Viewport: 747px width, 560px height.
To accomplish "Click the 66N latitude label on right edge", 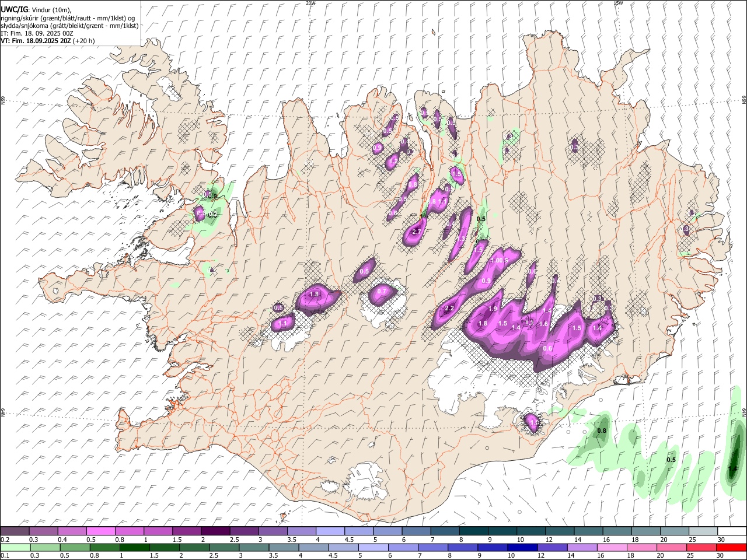I will (x=743, y=100).
